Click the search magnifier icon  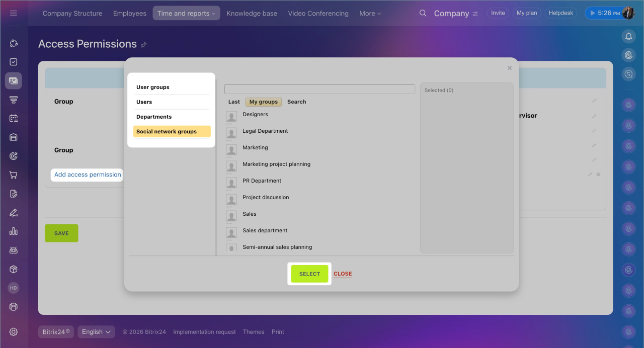tap(423, 13)
